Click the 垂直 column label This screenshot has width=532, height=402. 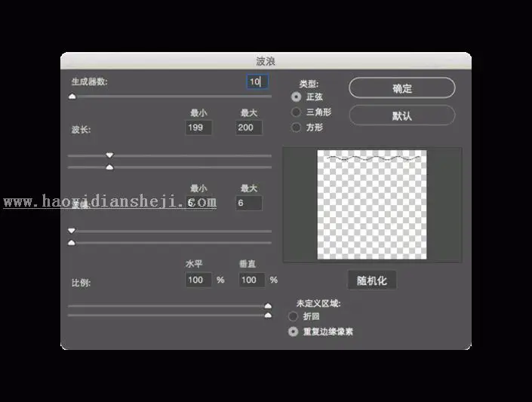248,263
